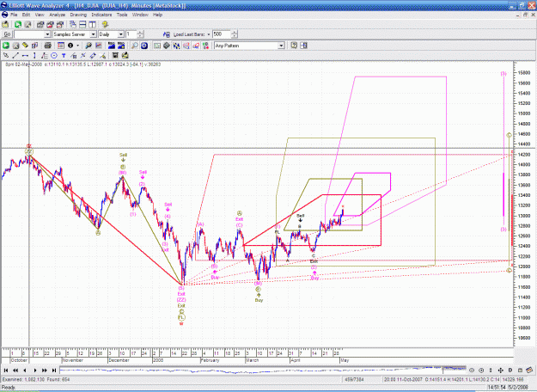
Task: Click the yellow tag icon
Action: (x=25, y=46)
